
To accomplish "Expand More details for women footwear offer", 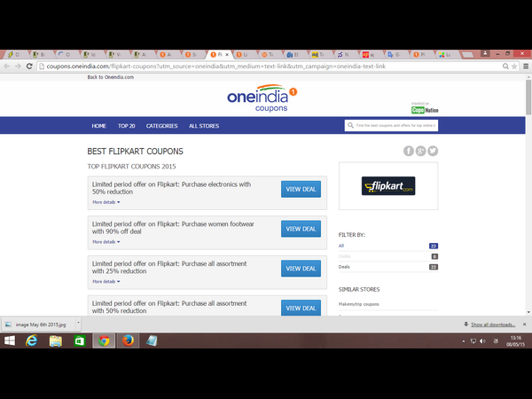I will tap(106, 241).
